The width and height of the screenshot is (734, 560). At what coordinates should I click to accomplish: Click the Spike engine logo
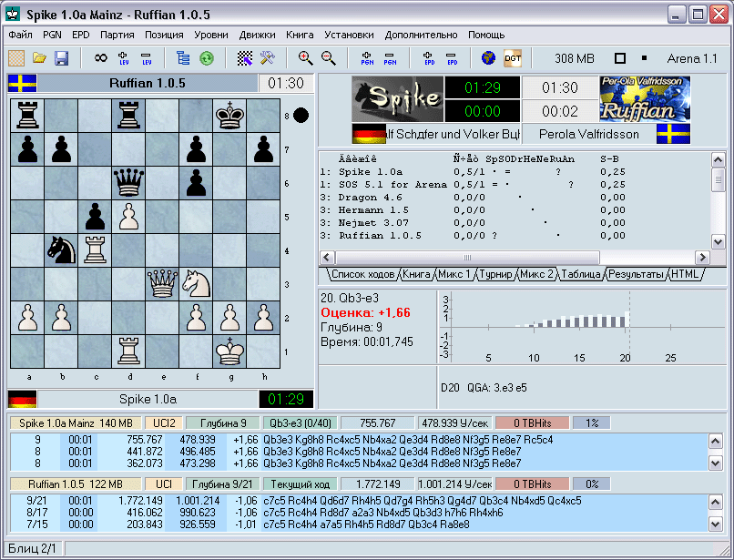pyautogui.click(x=397, y=99)
